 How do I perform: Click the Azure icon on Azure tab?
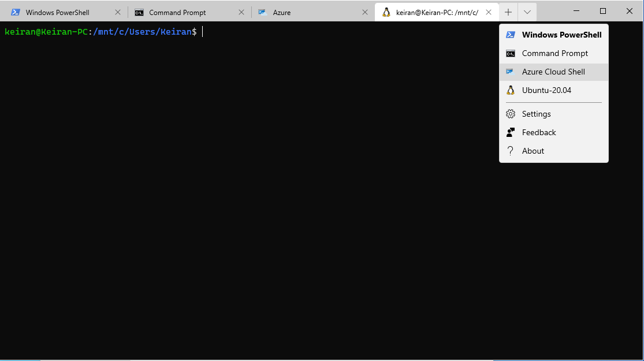pyautogui.click(x=262, y=12)
